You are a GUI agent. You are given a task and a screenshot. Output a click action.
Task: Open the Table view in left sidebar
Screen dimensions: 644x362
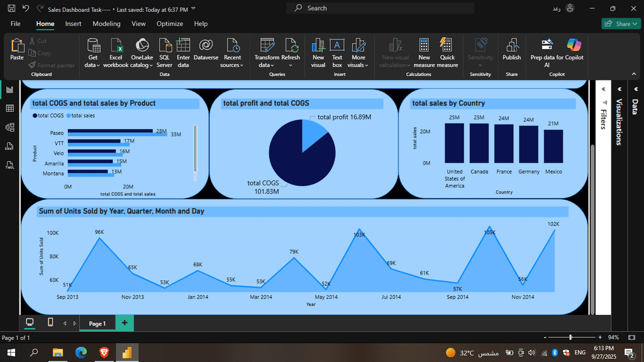(x=9, y=109)
